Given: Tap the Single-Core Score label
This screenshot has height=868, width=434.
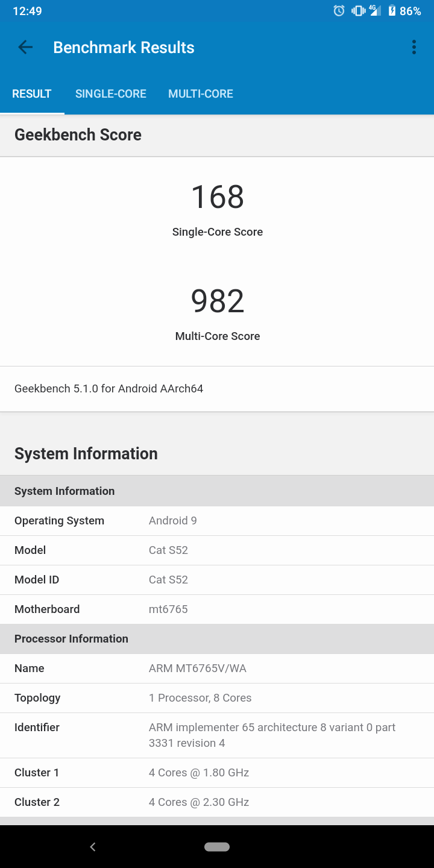Looking at the screenshot, I should pyautogui.click(x=218, y=232).
